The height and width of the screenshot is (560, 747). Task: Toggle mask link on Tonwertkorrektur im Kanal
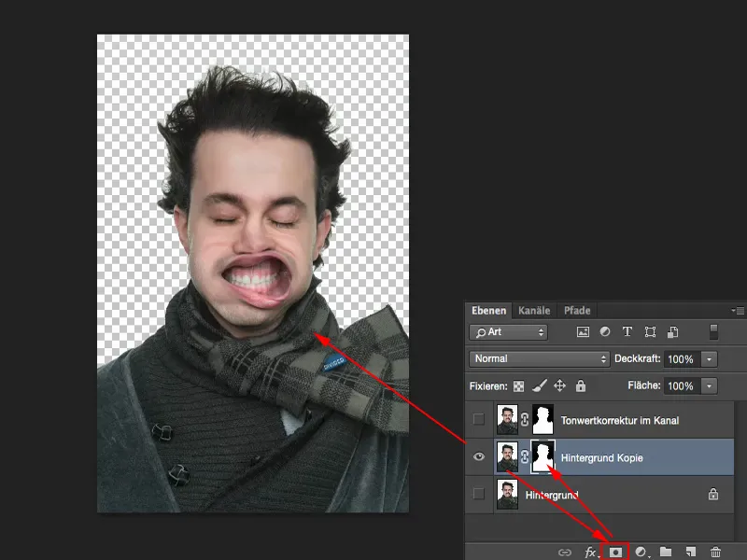(525, 419)
